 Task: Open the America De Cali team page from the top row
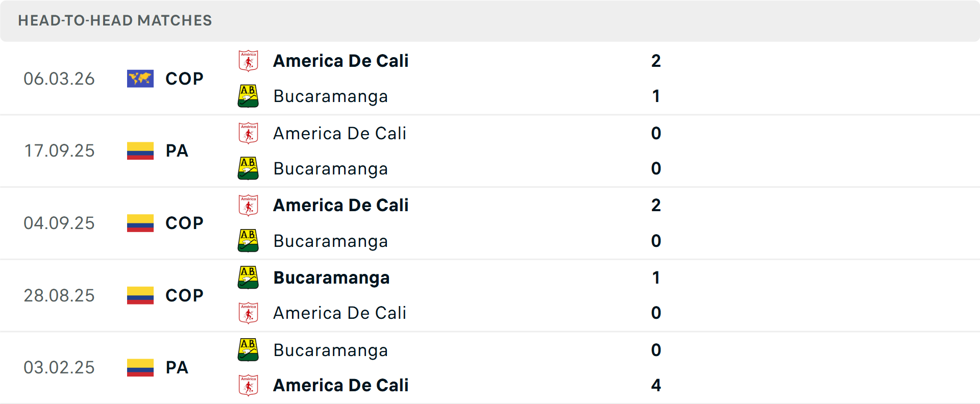[x=340, y=61]
